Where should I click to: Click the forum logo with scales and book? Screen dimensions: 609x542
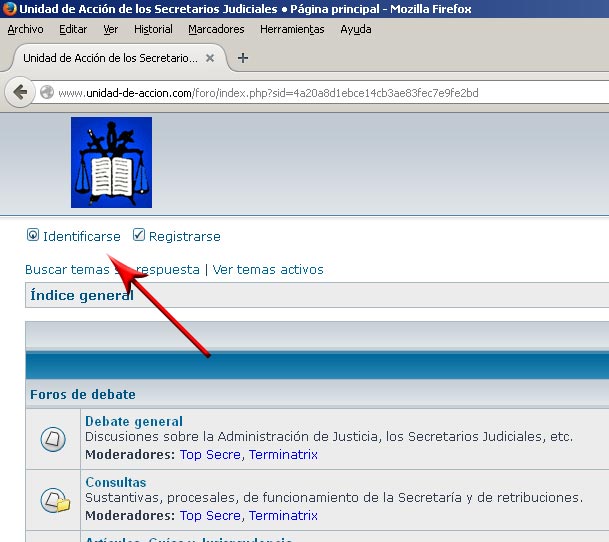(111, 162)
